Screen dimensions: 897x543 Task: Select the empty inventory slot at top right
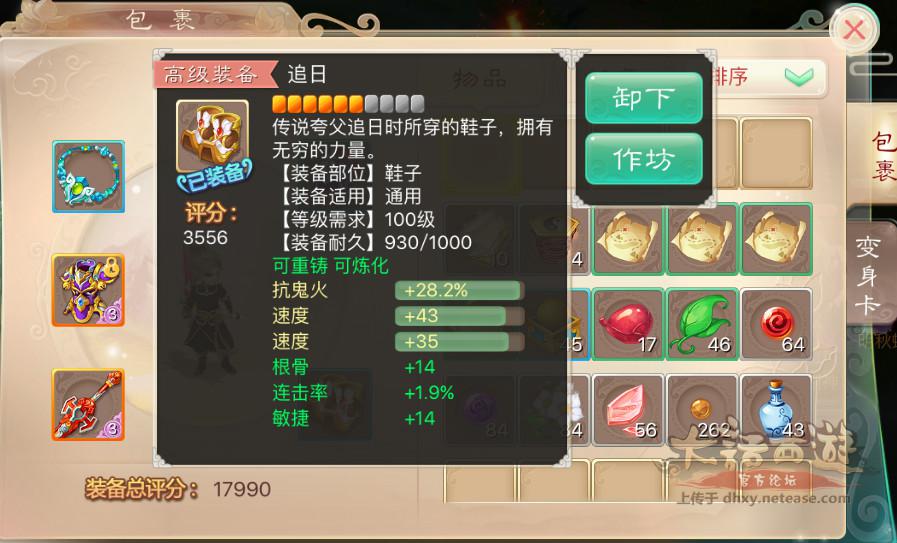pos(776,153)
